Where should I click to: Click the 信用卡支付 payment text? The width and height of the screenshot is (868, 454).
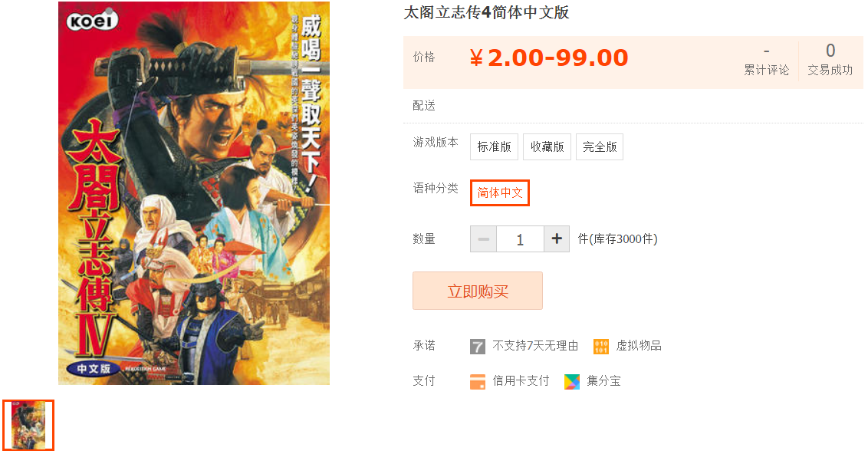point(521,381)
